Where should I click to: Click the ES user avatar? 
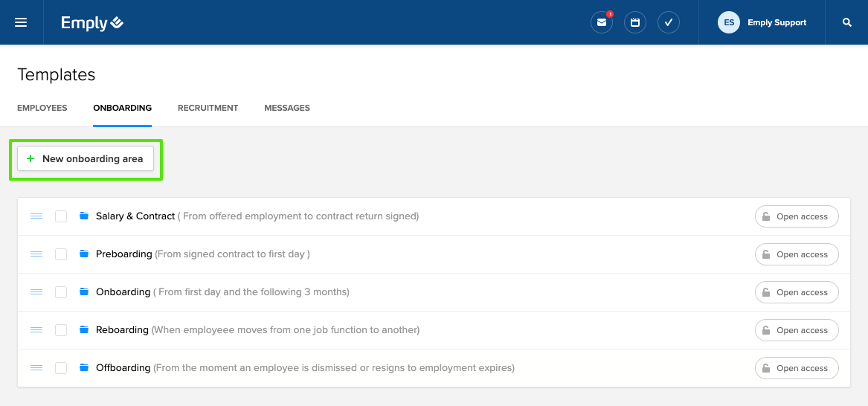pyautogui.click(x=729, y=22)
